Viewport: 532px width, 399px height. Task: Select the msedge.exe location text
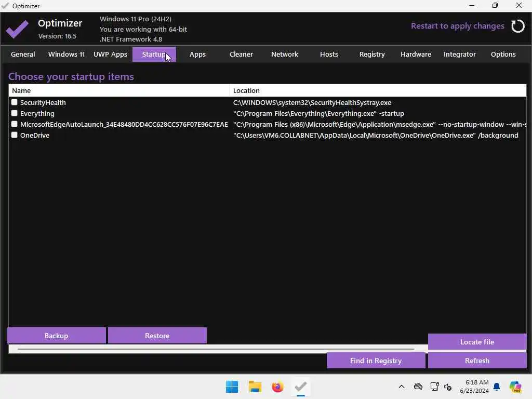(x=380, y=124)
